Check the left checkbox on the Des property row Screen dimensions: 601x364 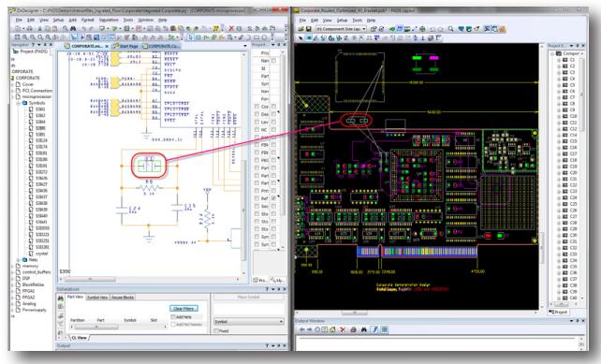coord(257,114)
